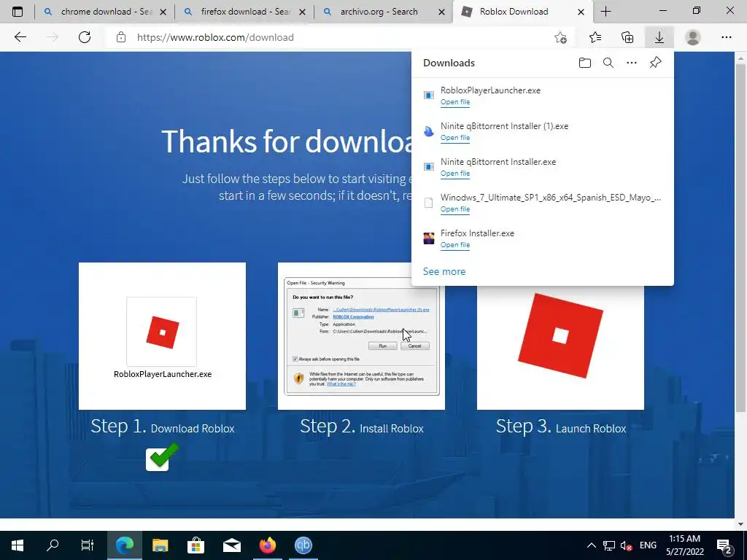Switch to Firefox in taskbar

[267, 545]
